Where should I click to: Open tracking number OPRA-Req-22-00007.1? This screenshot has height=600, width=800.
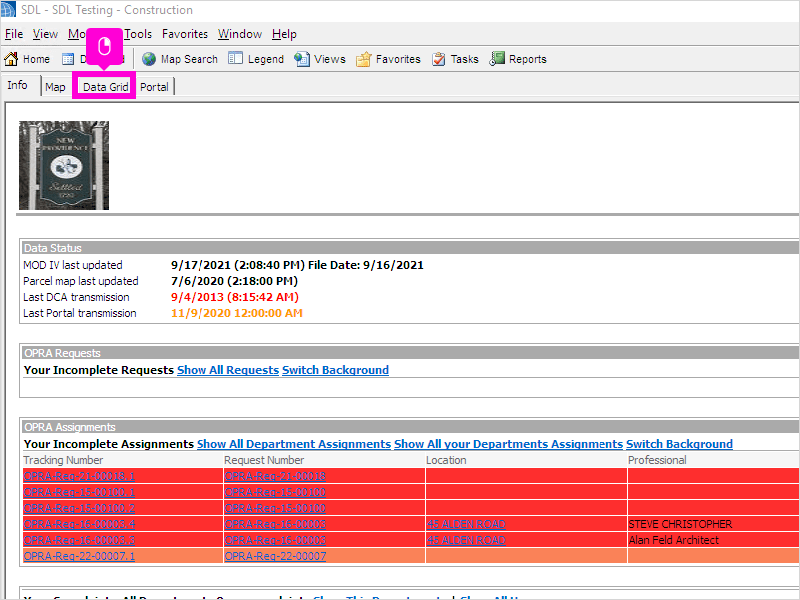point(79,556)
